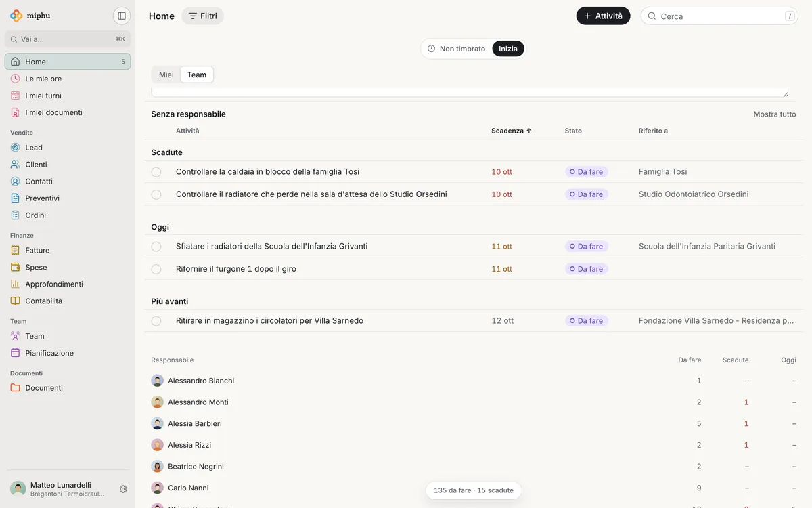Switch to the Team tab

click(x=197, y=75)
